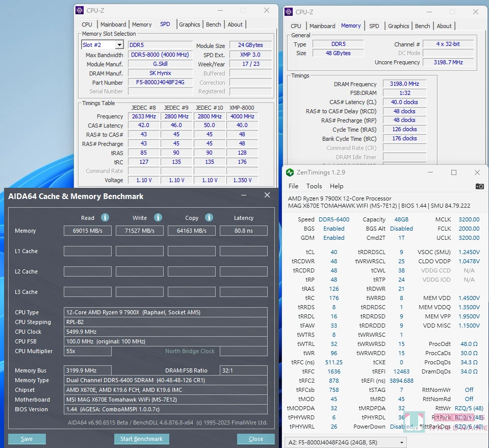Click the BIOS Version 1.44 field in AIDA64

click(x=166, y=409)
